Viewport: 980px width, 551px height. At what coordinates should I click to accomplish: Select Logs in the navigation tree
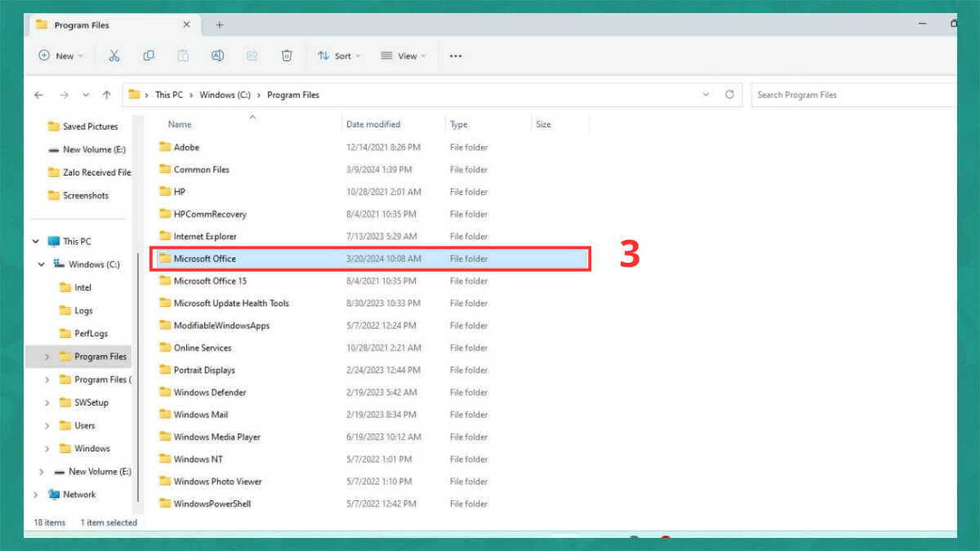point(83,310)
